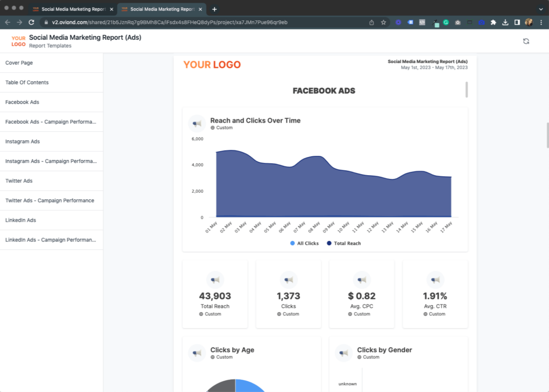549x392 pixels.
Task: Open the Cover Page section
Action: point(51,63)
